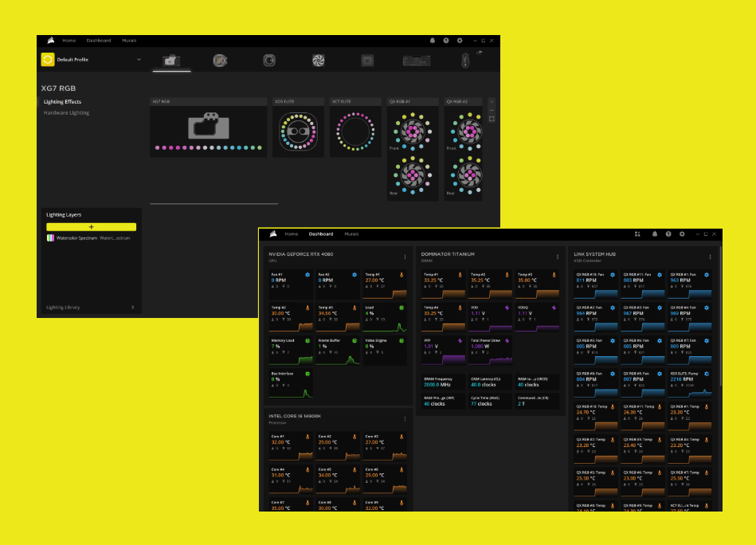The width and height of the screenshot is (756, 545).
Task: Select the XG7 RGB GPU block device icon
Action: pyautogui.click(x=171, y=61)
